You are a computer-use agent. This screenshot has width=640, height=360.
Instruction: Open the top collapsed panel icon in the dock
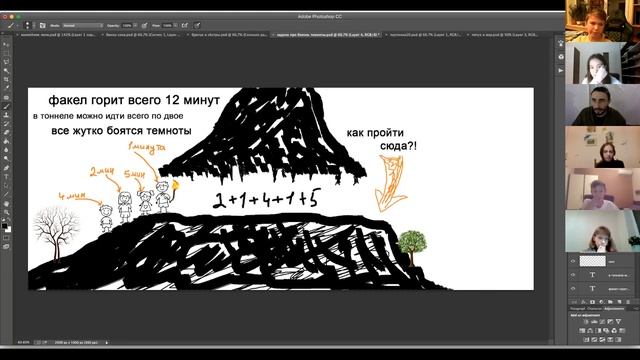click(x=561, y=43)
